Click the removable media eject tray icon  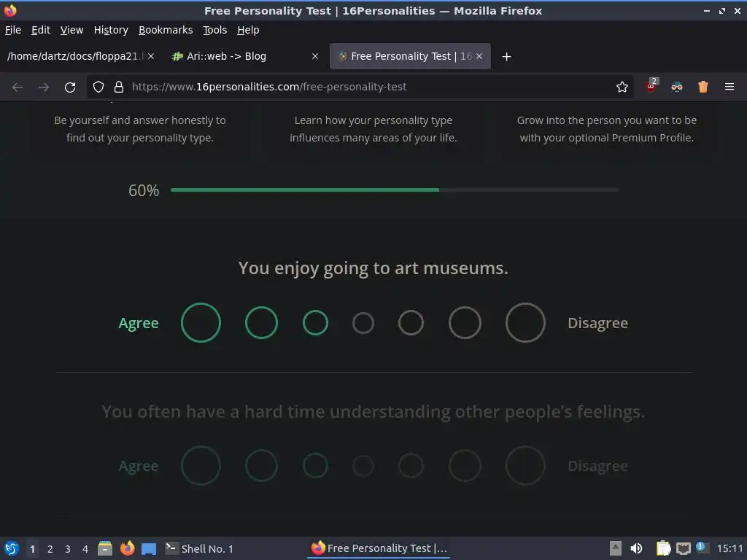pos(616,548)
